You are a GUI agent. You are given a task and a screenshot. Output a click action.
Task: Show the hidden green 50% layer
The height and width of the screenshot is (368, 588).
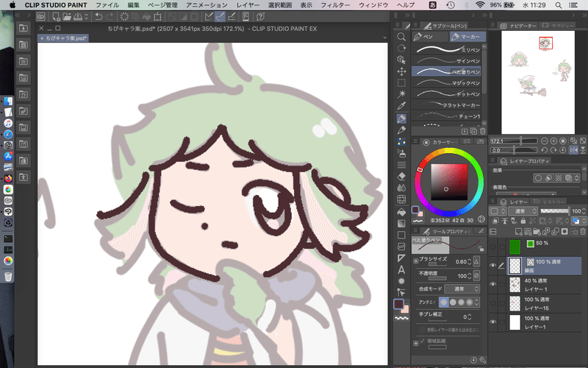[x=492, y=247]
